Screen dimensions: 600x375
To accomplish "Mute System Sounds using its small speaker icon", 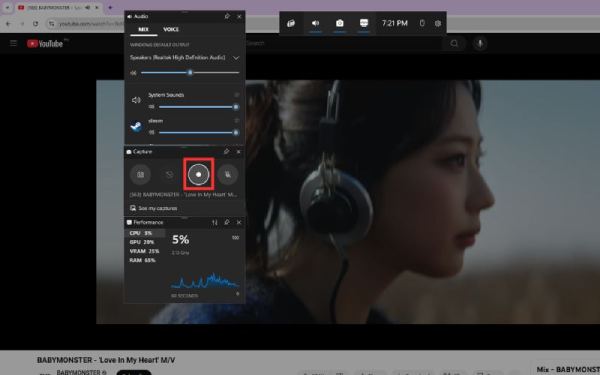I will click(152, 107).
